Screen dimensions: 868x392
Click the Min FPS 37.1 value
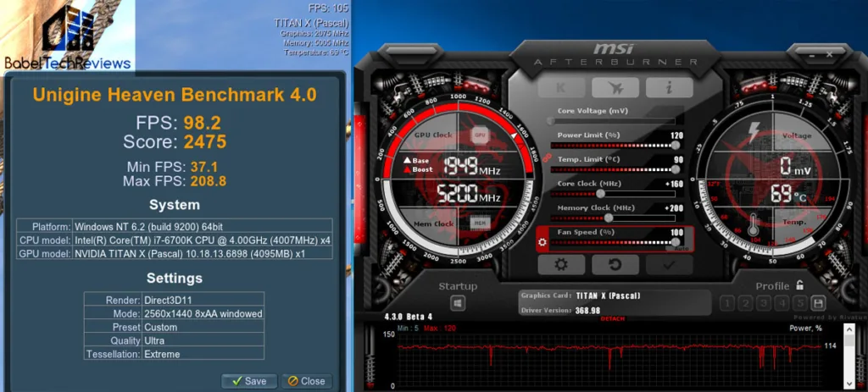pyautogui.click(x=204, y=166)
